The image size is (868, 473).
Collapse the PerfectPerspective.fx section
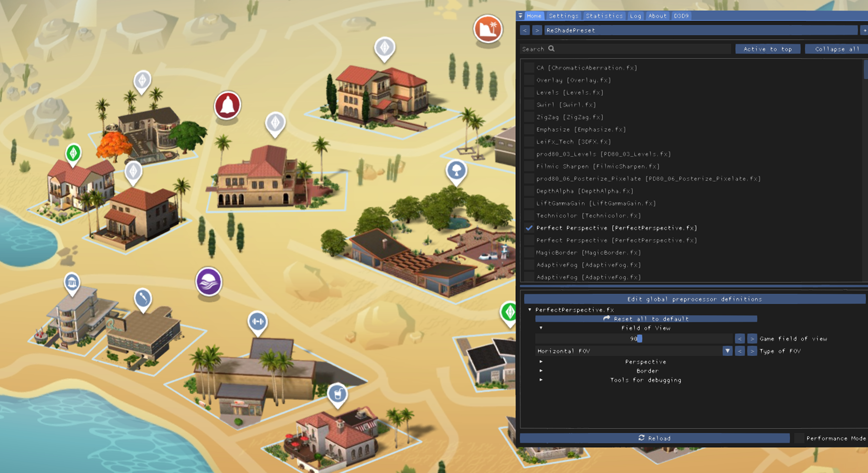(530, 310)
